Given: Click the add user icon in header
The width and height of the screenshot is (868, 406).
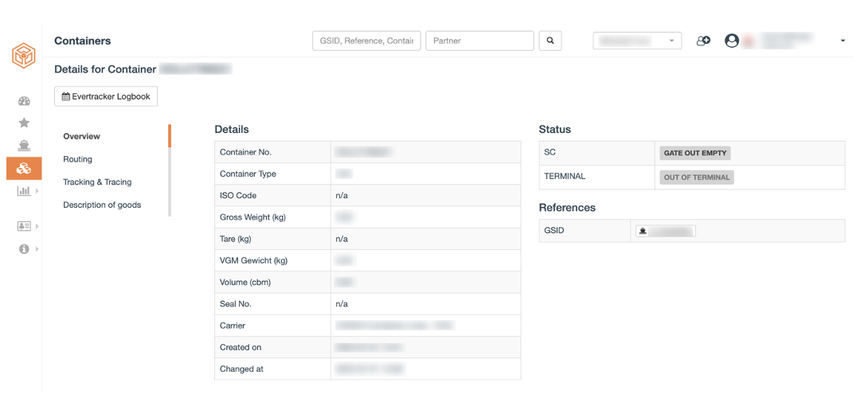Looking at the screenshot, I should [704, 41].
